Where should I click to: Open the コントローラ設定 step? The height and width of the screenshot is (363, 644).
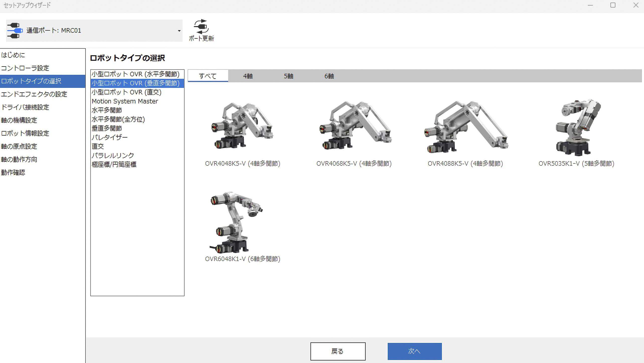(43, 68)
